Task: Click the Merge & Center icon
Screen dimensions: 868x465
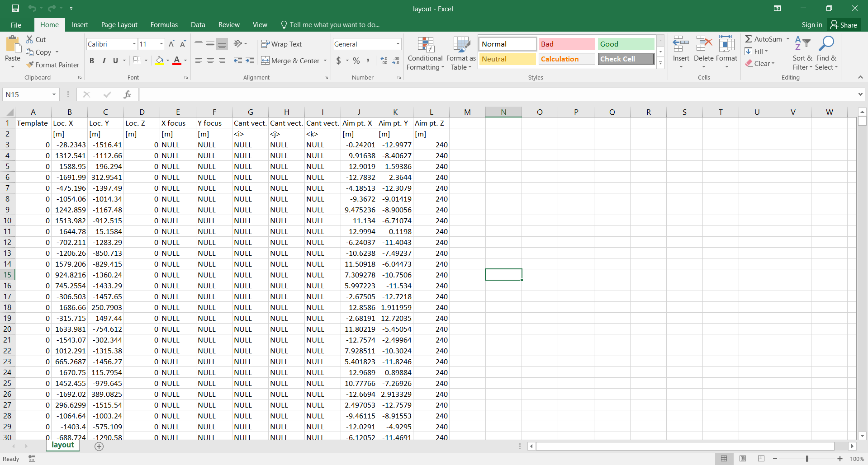Action: [266, 61]
